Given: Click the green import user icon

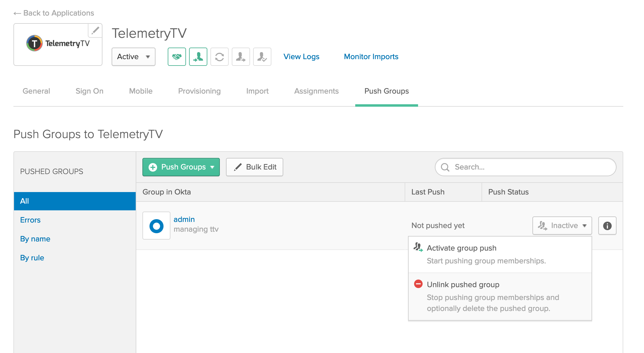Looking at the screenshot, I should 198,57.
